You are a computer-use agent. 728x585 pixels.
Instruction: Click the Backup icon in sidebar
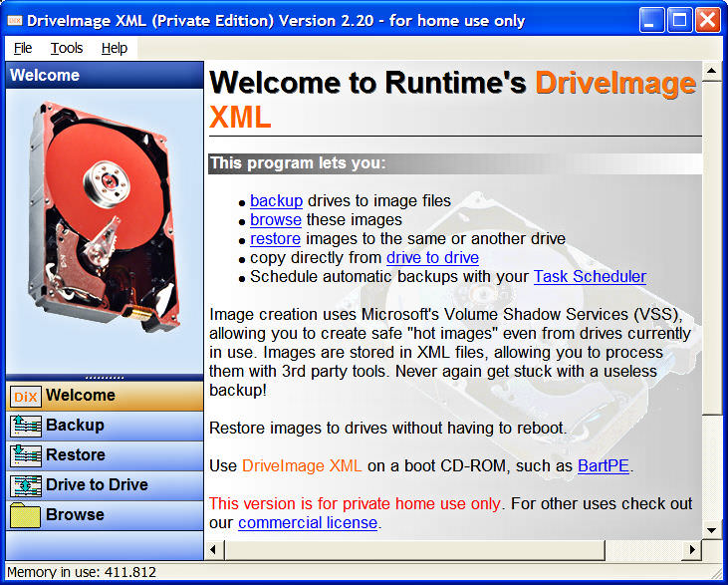coord(26,427)
